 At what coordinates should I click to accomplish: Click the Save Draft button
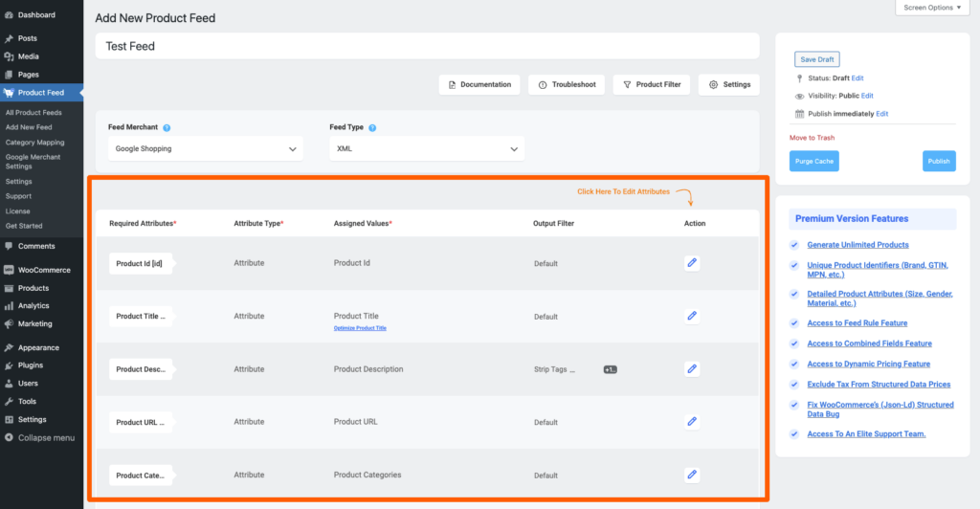click(817, 59)
